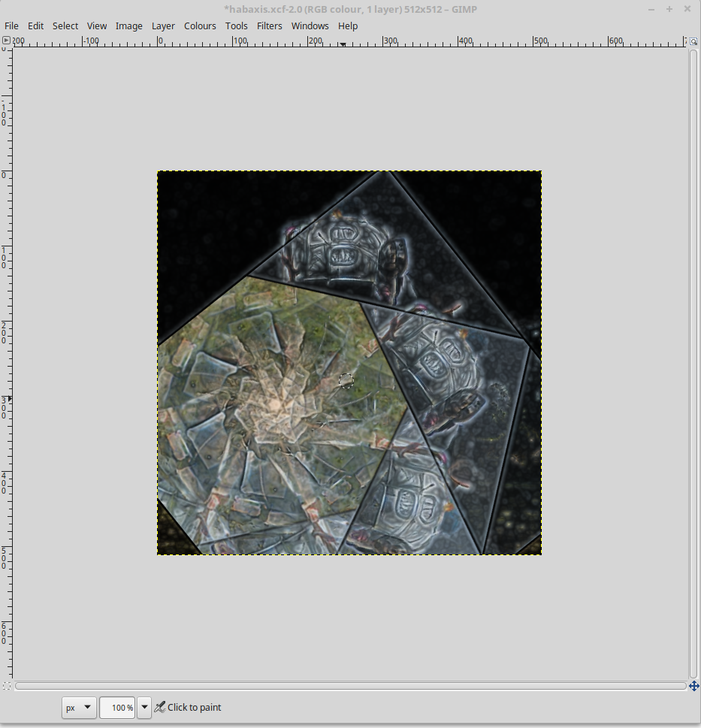Open the View menu
Viewport: 701px width, 728px height.
pos(97,26)
